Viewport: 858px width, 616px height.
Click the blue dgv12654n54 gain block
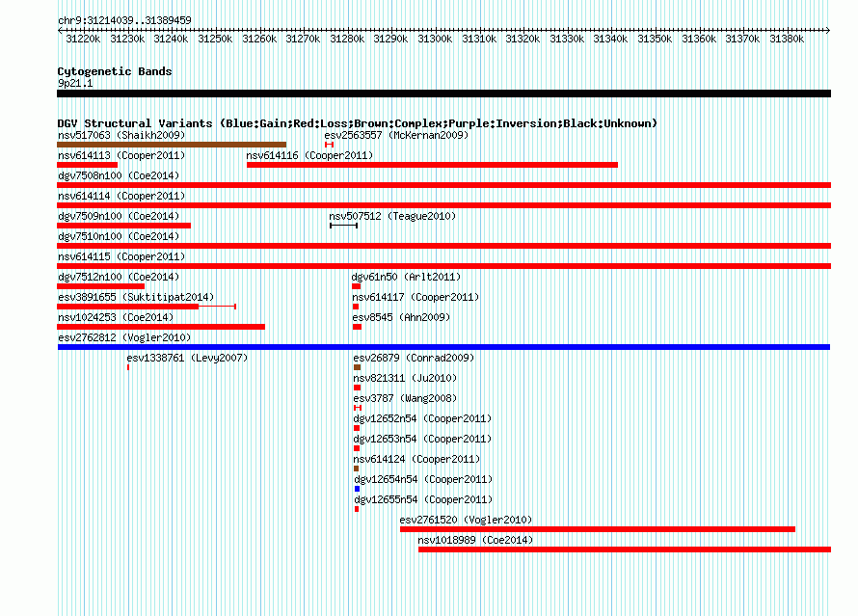coord(358,489)
